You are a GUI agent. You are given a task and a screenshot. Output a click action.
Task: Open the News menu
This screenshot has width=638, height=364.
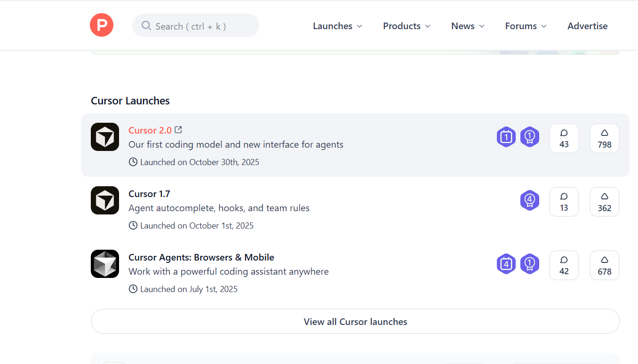pos(468,26)
